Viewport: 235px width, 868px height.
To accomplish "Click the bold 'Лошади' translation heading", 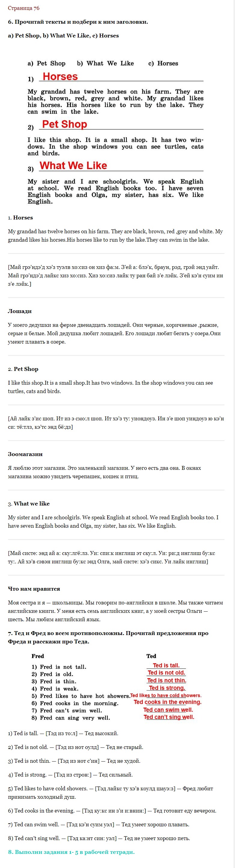I will (20, 311).
